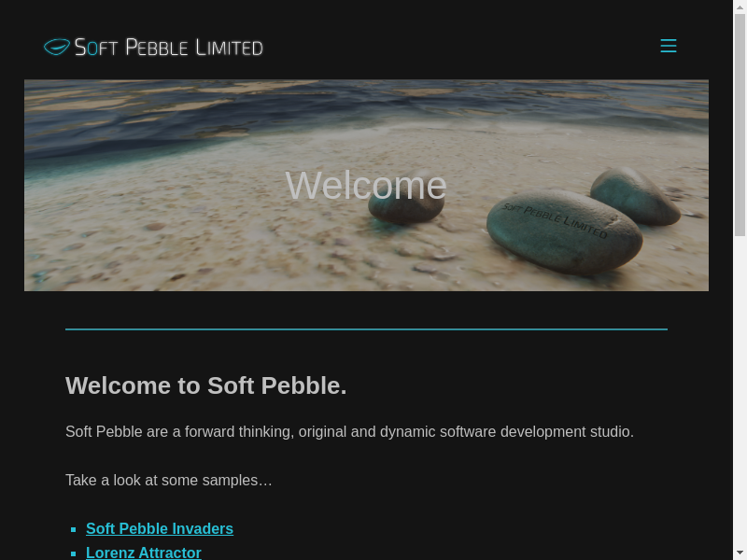This screenshot has width=747, height=560.
Task: Click the engraved Soft Pebble Limited stone
Action: point(563,231)
